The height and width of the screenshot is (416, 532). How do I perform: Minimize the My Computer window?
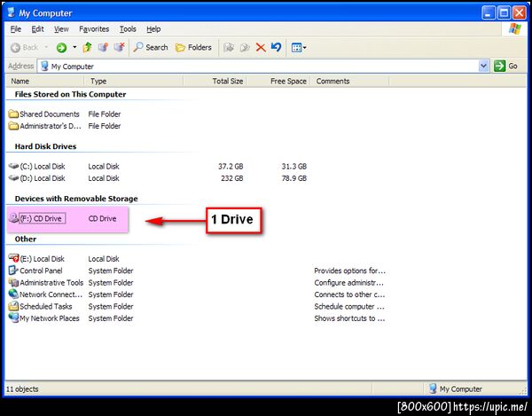489,13
